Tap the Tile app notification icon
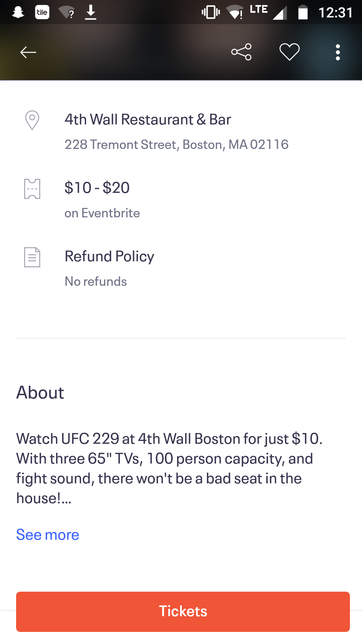This screenshot has width=362, height=644. 42,12
